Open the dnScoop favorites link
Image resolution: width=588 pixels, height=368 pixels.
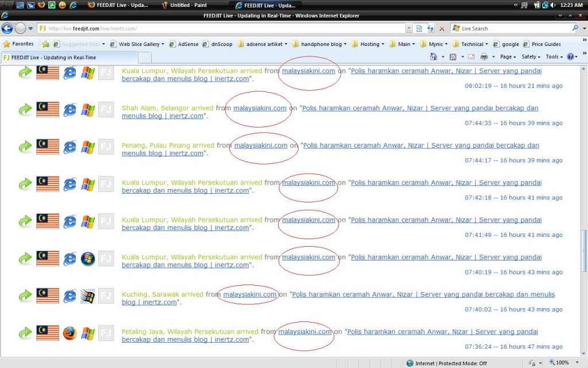pyautogui.click(x=218, y=44)
